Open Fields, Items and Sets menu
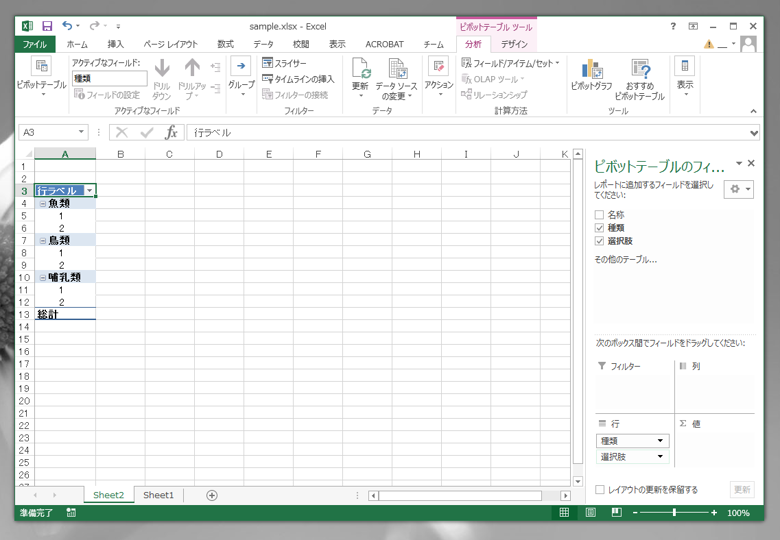 (510, 63)
